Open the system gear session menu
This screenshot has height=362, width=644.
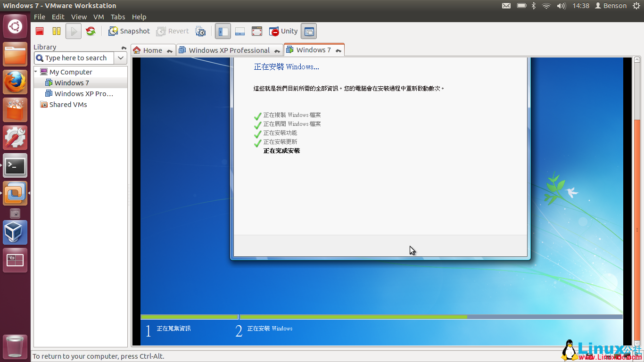pyautogui.click(x=636, y=6)
